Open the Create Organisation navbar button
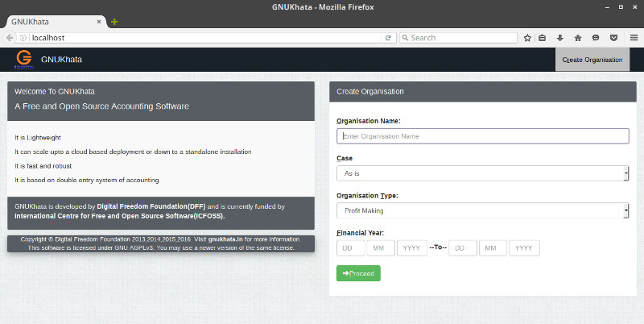 pos(592,60)
